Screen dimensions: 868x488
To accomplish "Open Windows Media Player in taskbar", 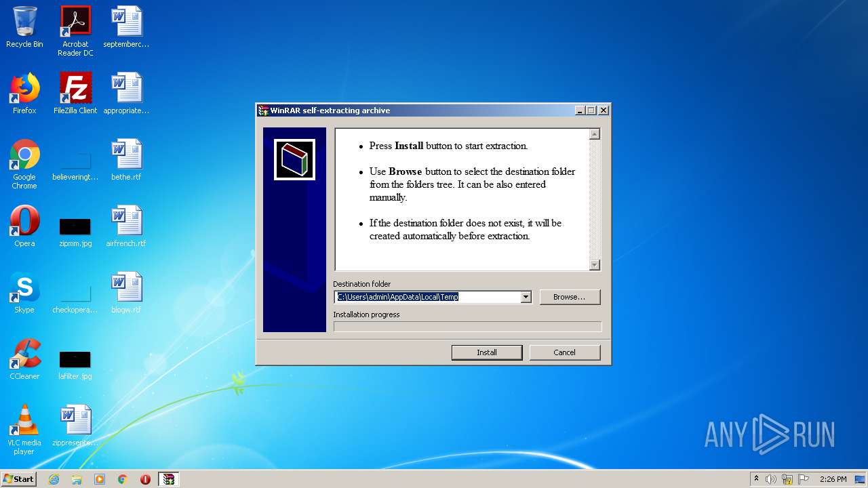I will 100,479.
